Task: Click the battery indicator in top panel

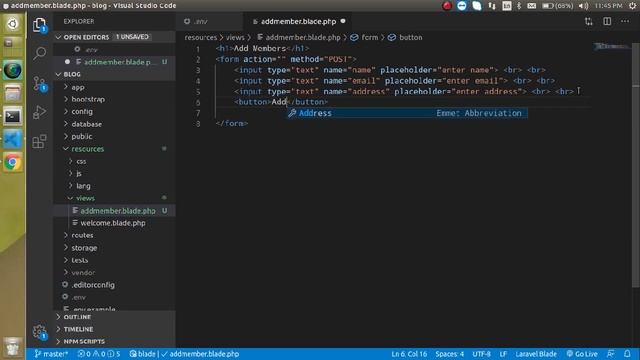Action: coord(557,6)
